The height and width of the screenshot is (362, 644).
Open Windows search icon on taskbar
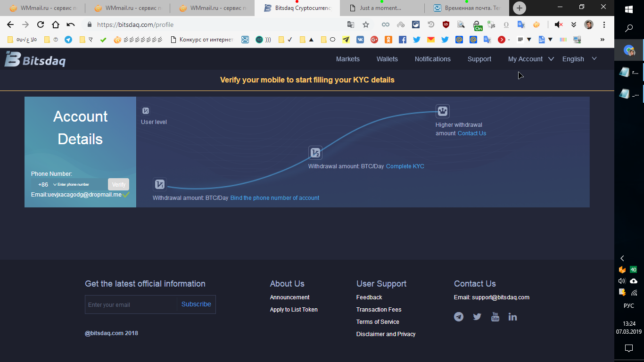(x=629, y=28)
